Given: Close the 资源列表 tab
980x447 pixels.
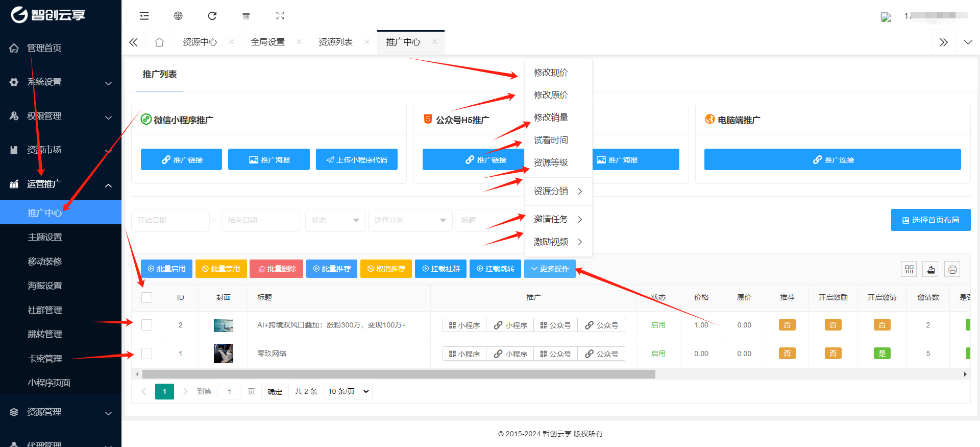Looking at the screenshot, I should click(x=367, y=42).
